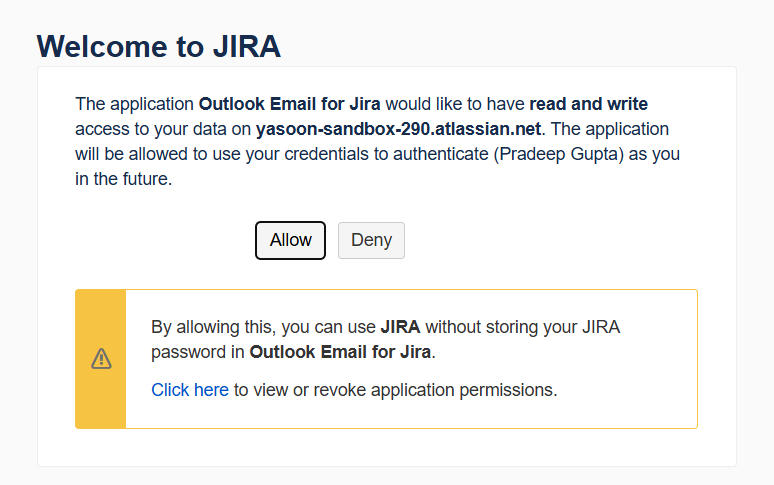This screenshot has width=774, height=485.
Task: Click the yasoon-sandbox-290.atlassian.net domain text
Action: pos(399,129)
